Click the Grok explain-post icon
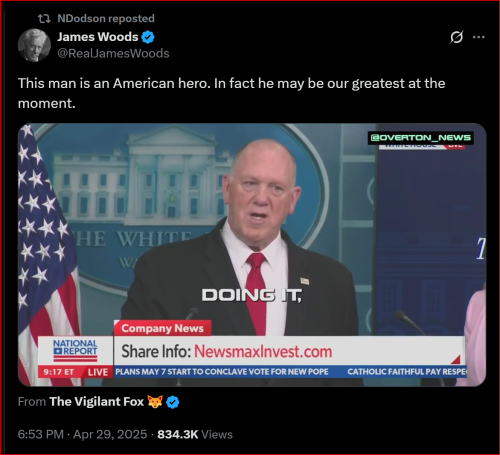 click(x=456, y=37)
